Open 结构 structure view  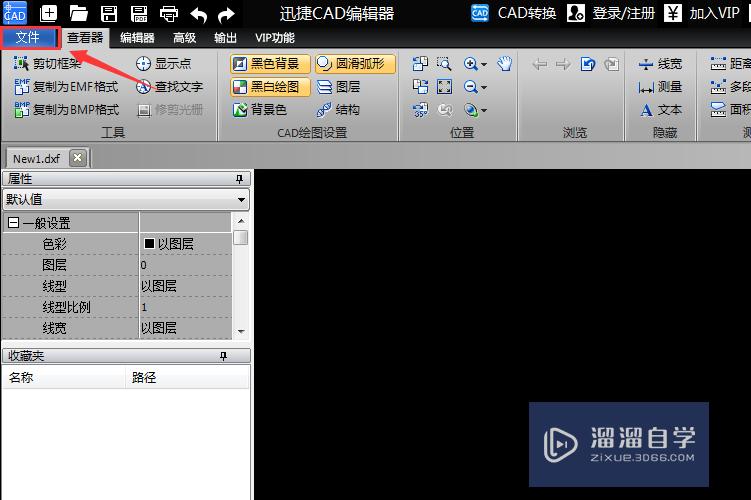[x=338, y=110]
